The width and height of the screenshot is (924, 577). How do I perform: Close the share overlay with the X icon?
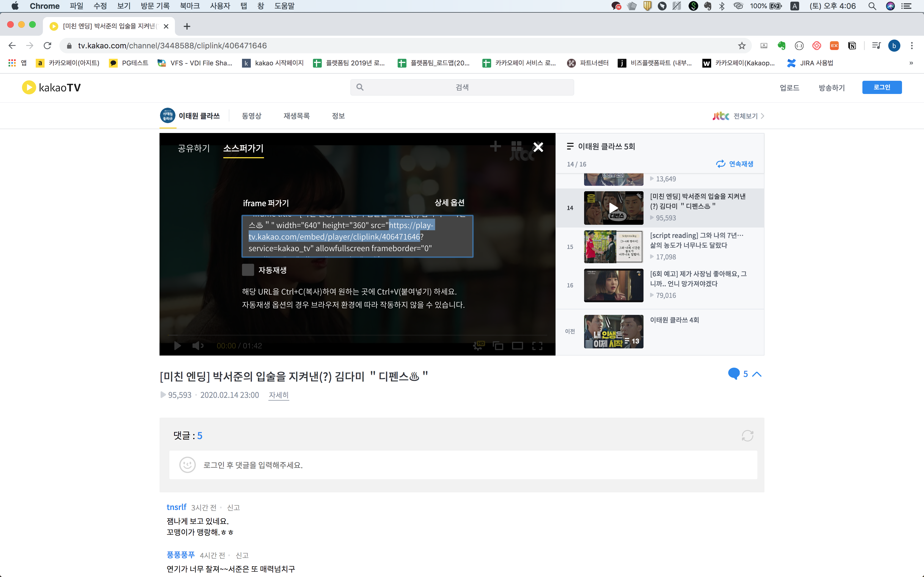tap(538, 147)
